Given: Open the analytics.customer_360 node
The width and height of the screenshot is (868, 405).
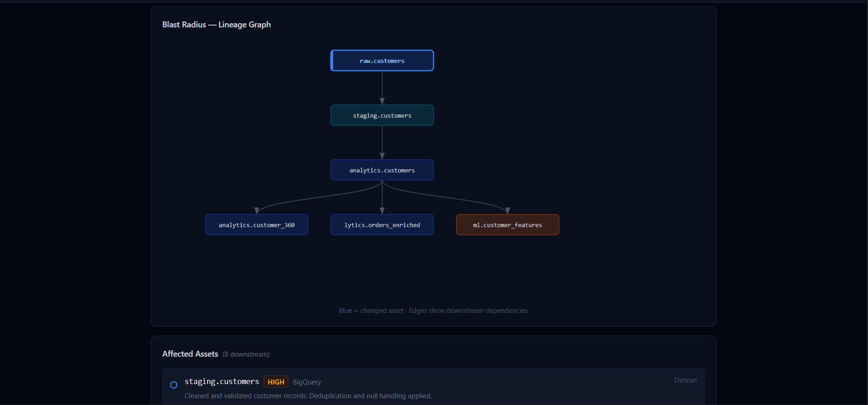Looking at the screenshot, I should click(256, 225).
